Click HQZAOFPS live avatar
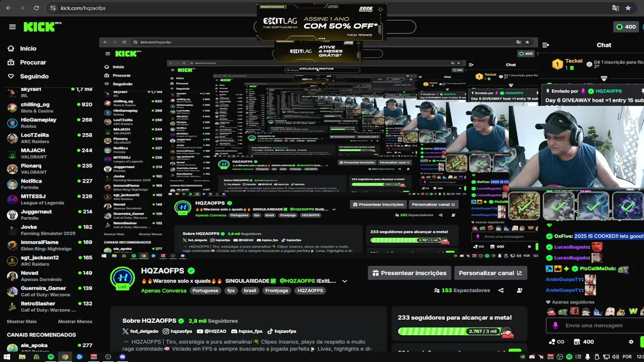Image resolution: width=644 pixels, height=362 pixels. coord(123,279)
